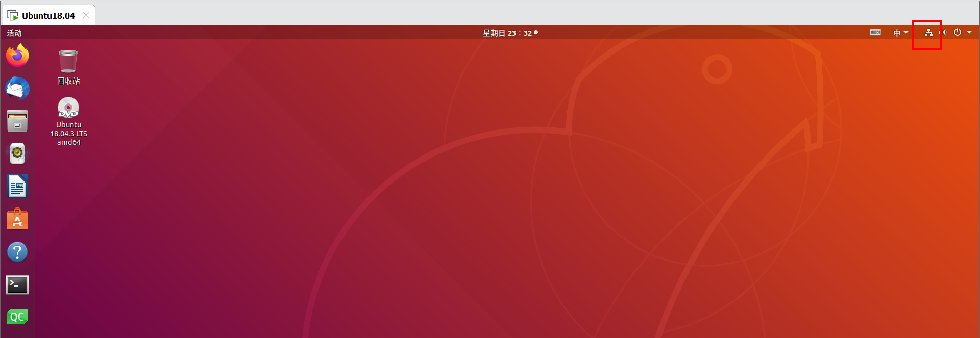Open Qt Creator from the dock

17,317
